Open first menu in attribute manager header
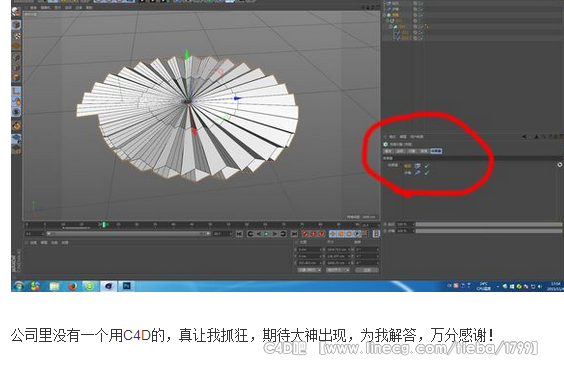The width and height of the screenshot is (564, 365). point(392,137)
